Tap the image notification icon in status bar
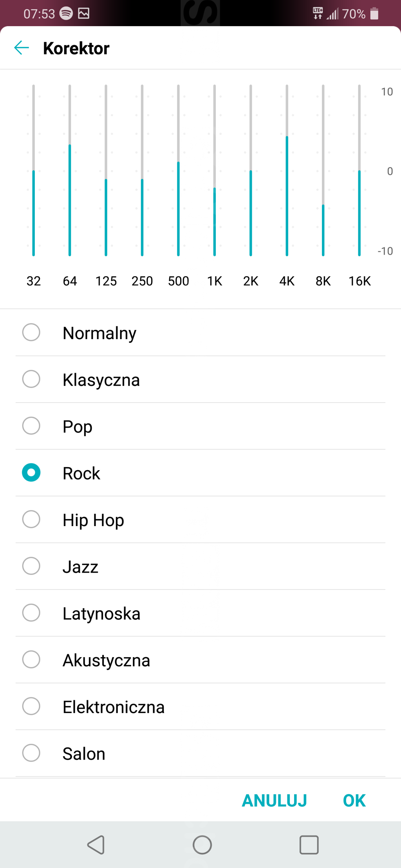Viewport: 401px width, 868px height. [84, 13]
